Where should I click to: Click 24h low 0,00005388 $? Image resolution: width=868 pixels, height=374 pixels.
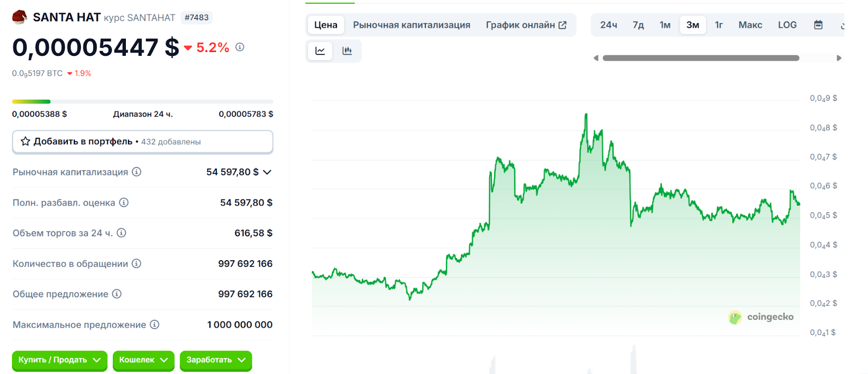[40, 114]
